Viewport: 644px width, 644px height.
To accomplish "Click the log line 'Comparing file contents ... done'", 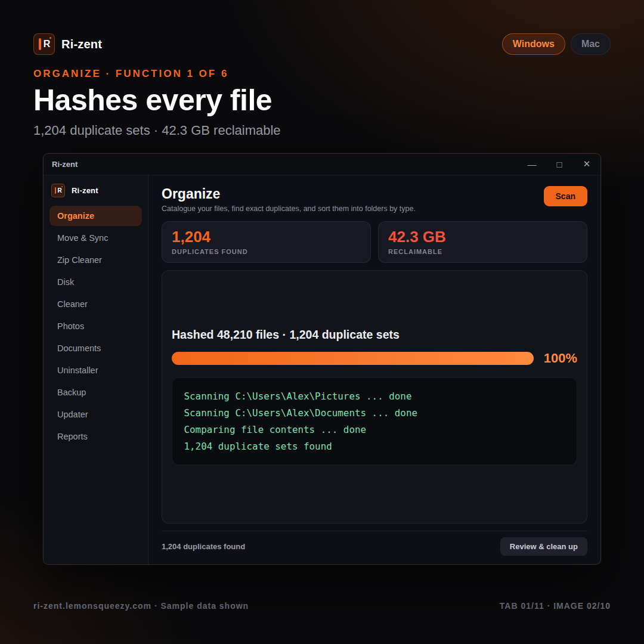I will [x=275, y=429].
